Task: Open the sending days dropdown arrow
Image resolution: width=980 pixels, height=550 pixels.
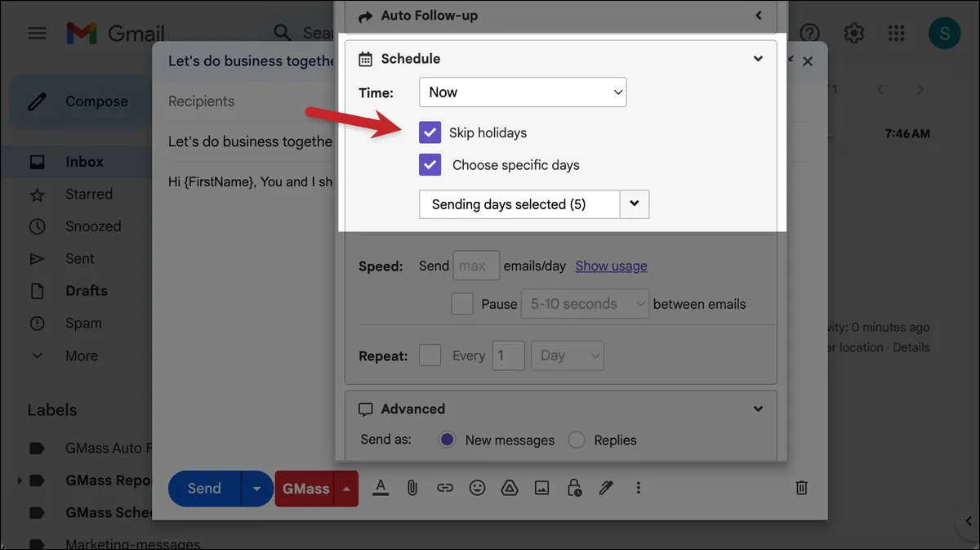Action: 635,204
